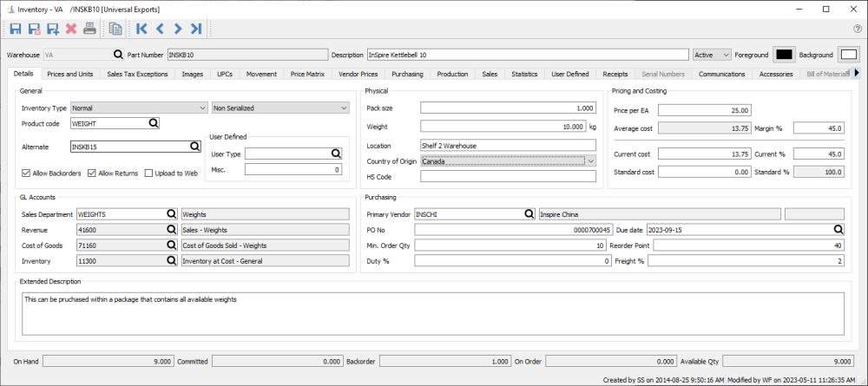Open the Vendor Prices tab
Screen dimensions: 868x386
(x=357, y=75)
